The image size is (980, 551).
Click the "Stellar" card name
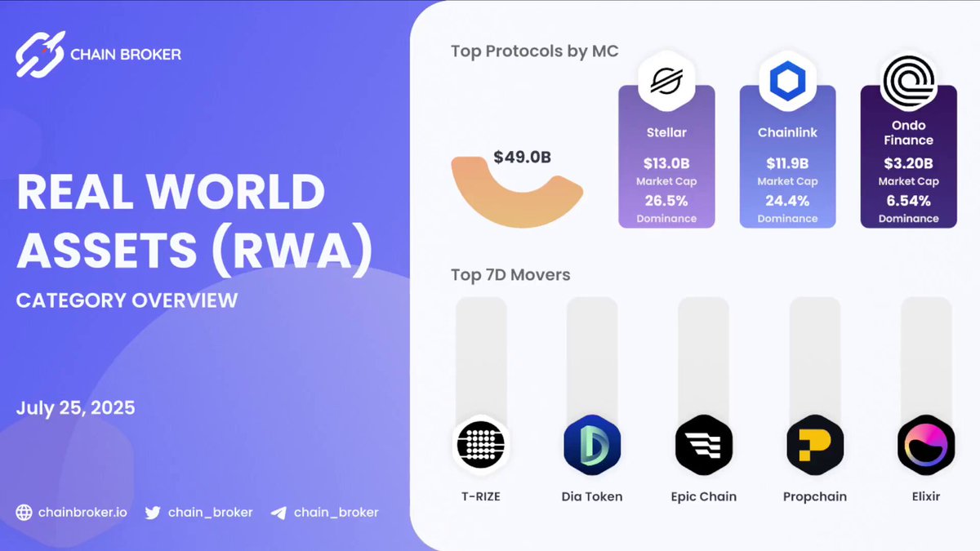point(666,132)
